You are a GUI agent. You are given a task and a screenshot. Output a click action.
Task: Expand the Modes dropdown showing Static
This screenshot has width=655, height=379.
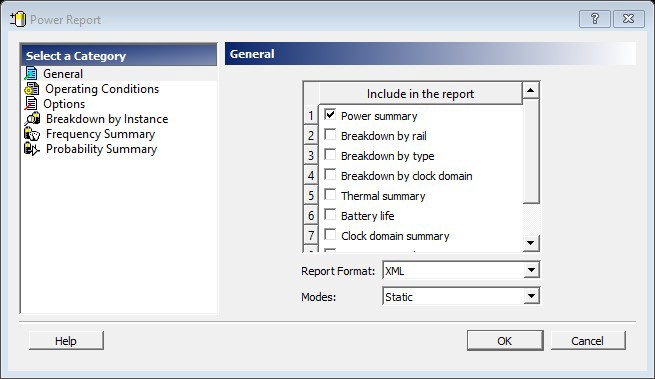click(531, 296)
